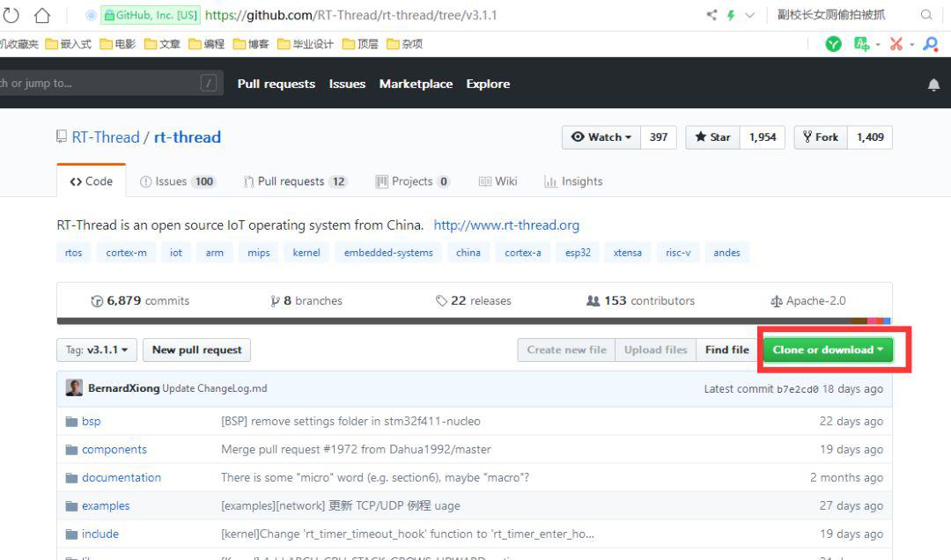Go to the browser home page icon
Screen dimensions: 951x560
coord(42,15)
